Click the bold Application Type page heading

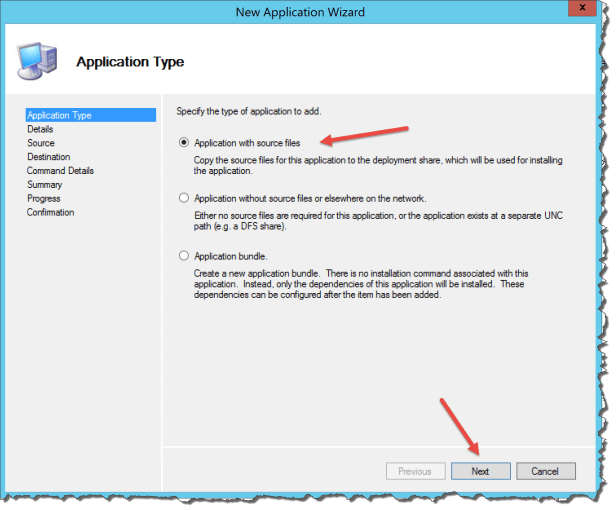pyautogui.click(x=130, y=62)
